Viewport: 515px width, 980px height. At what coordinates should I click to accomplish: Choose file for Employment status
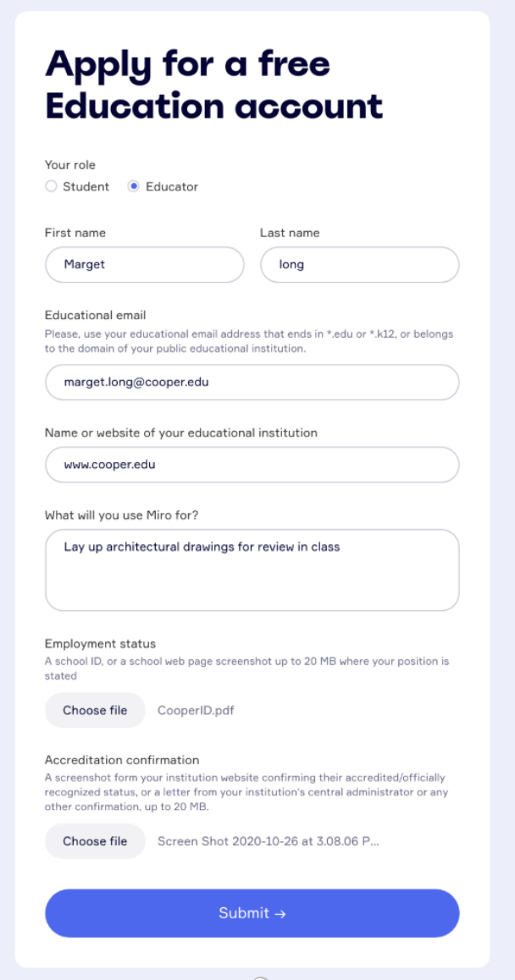click(95, 710)
